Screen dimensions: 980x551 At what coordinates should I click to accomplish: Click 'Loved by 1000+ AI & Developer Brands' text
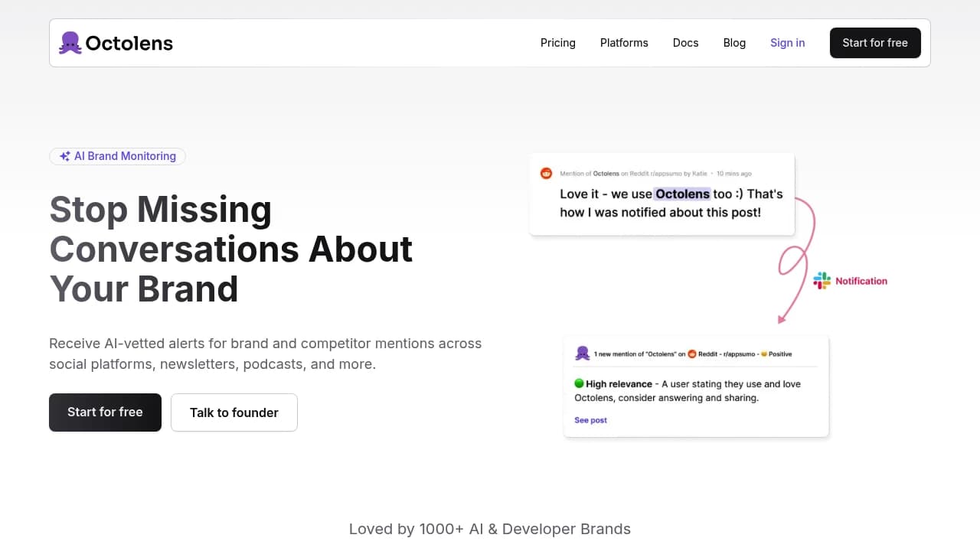point(490,529)
